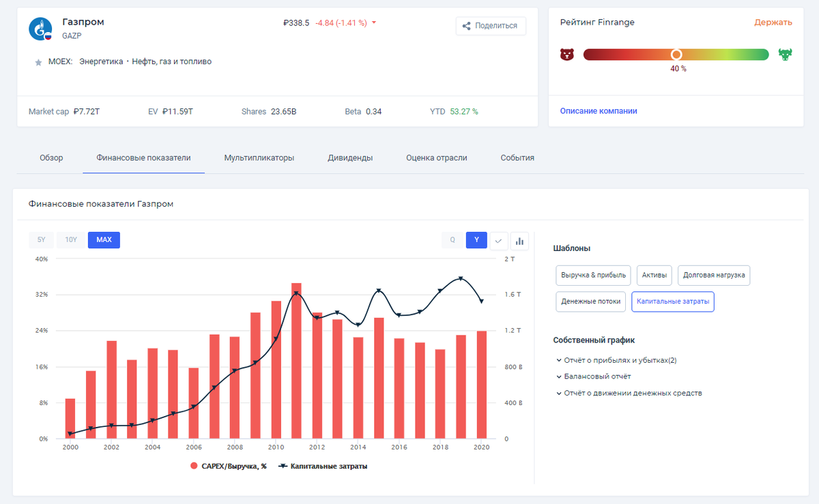This screenshot has width=819, height=504.
Task: Open the Мультипликаторы tab
Action: 259,158
